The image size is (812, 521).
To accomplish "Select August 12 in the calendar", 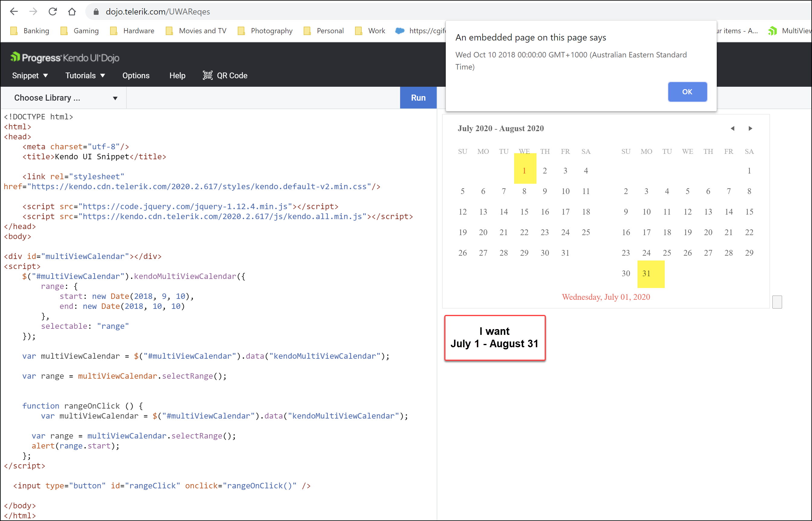I will (x=688, y=212).
